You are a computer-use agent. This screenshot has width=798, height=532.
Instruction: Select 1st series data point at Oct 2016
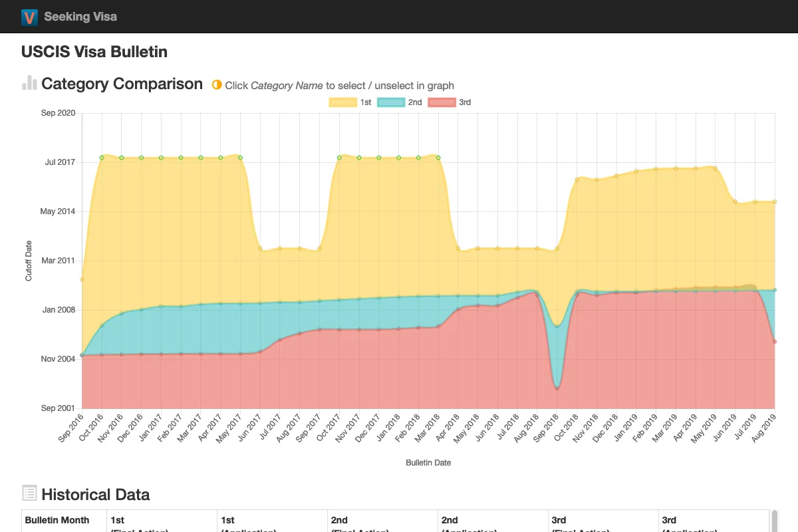(102, 158)
